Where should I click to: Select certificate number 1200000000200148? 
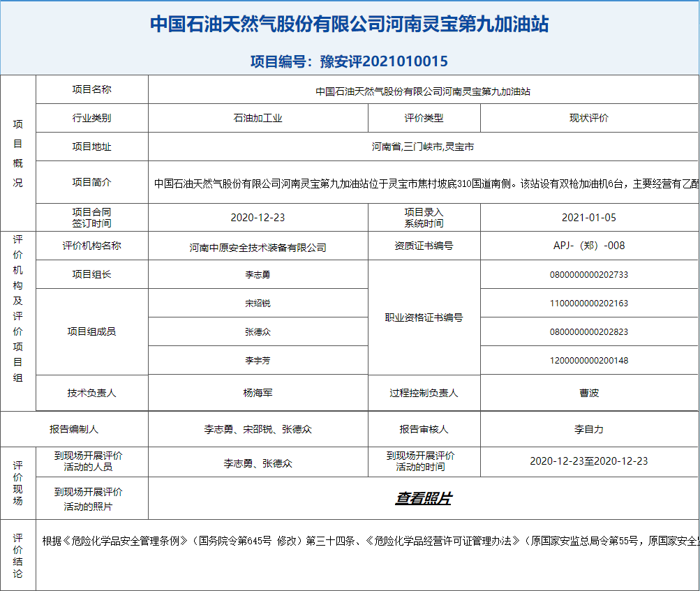pos(589,360)
